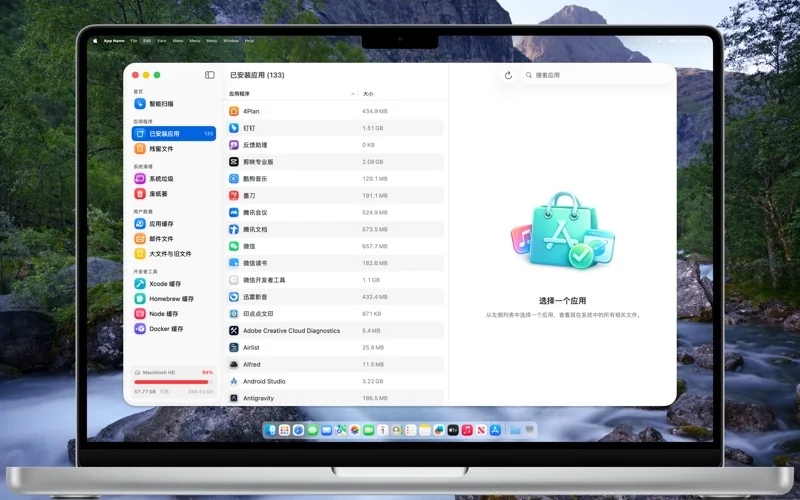Click the refresh icon beside search
800x500 pixels.
pos(508,76)
